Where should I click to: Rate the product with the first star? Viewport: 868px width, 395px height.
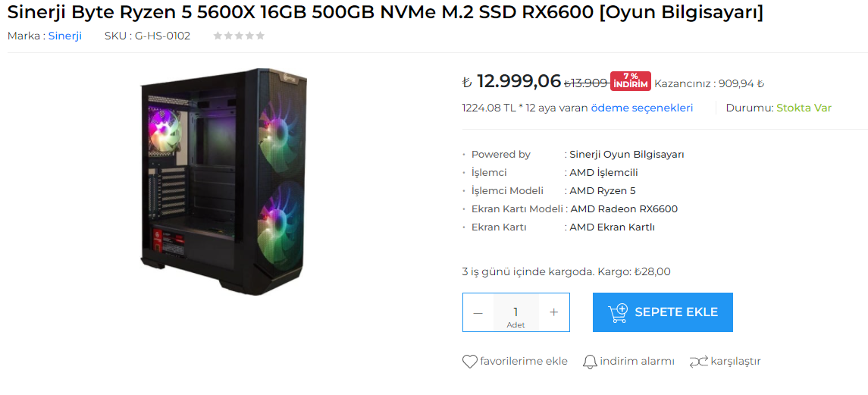218,36
